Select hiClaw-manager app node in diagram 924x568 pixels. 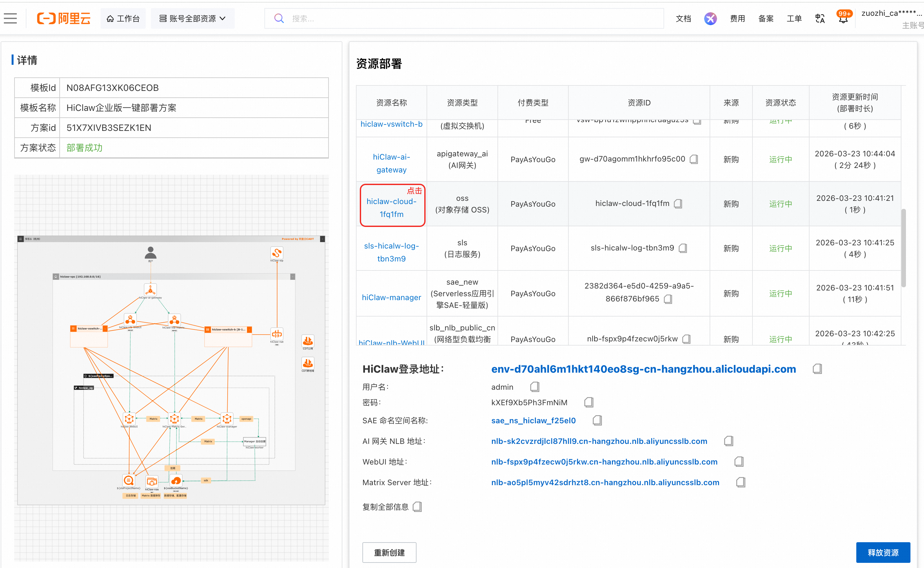pos(227,418)
